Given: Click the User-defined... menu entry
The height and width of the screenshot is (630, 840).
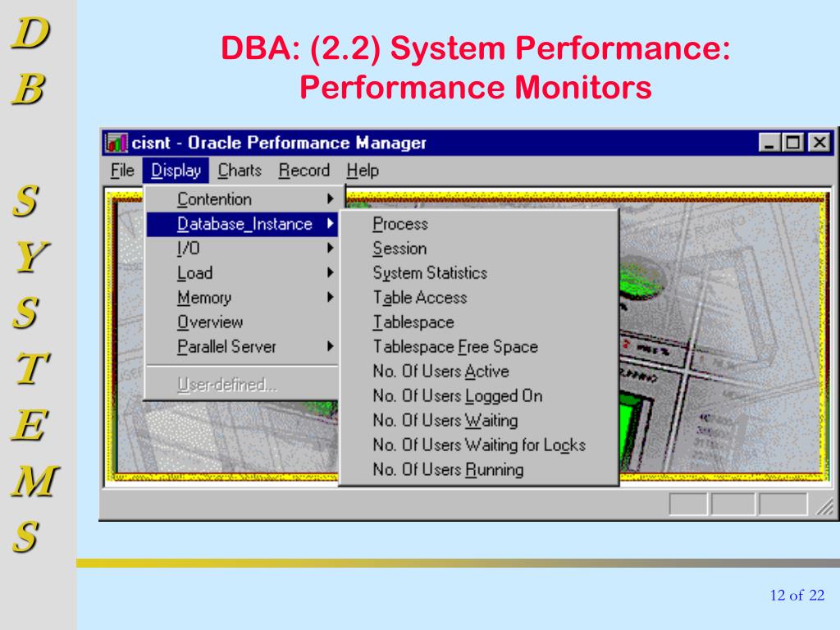Looking at the screenshot, I should pyautogui.click(x=242, y=385).
